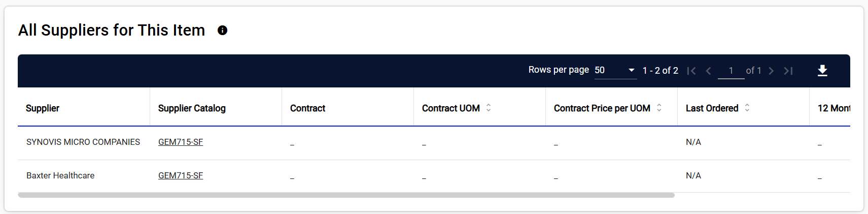Click the horizontal scrollbar under the table
Image resolution: width=868 pixels, height=214 pixels.
click(346, 195)
